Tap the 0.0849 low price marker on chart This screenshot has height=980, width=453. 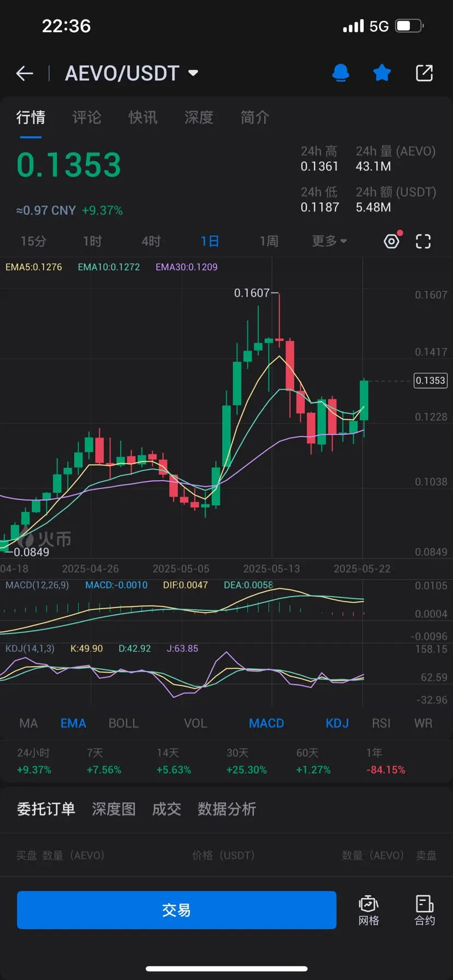[31, 552]
